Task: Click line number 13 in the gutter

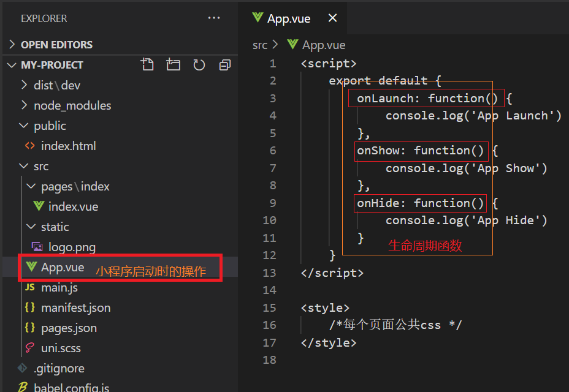Action: click(x=269, y=273)
